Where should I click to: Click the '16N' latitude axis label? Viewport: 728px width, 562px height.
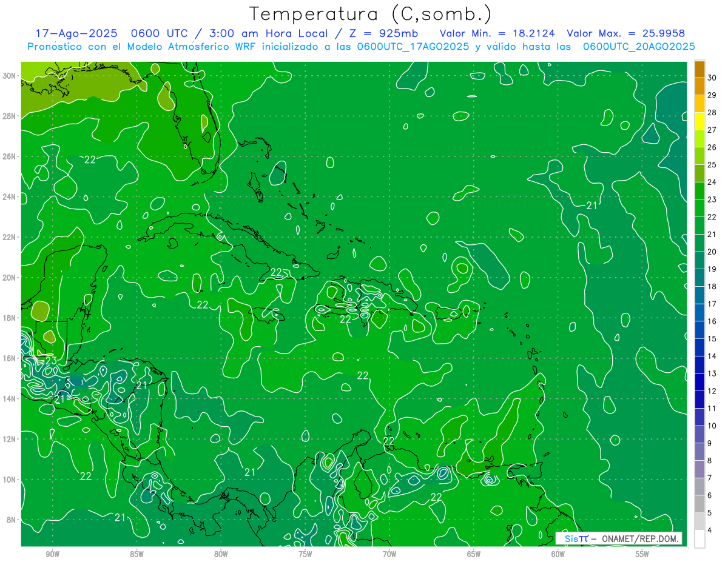click(x=10, y=358)
